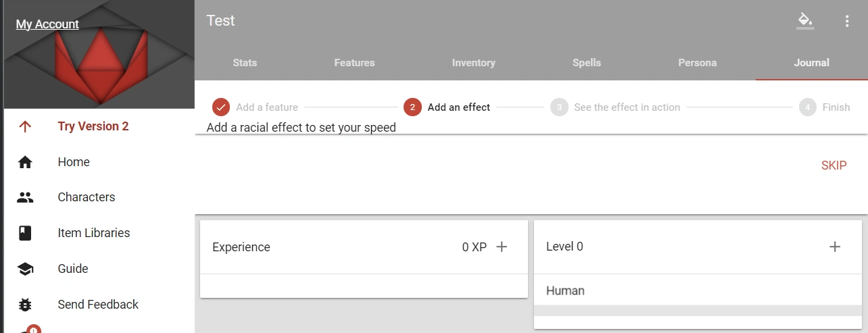Click the Try Version 2 arrow icon
The height and width of the screenshot is (333, 868).
25,126
